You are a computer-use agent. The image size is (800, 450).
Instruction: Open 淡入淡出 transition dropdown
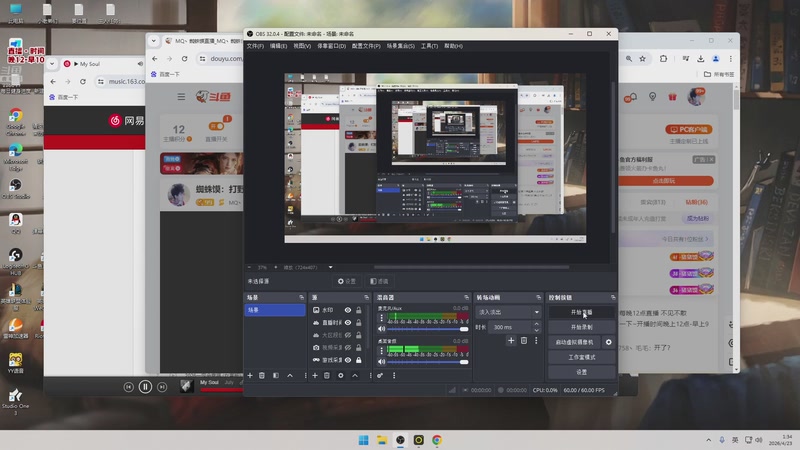508,312
